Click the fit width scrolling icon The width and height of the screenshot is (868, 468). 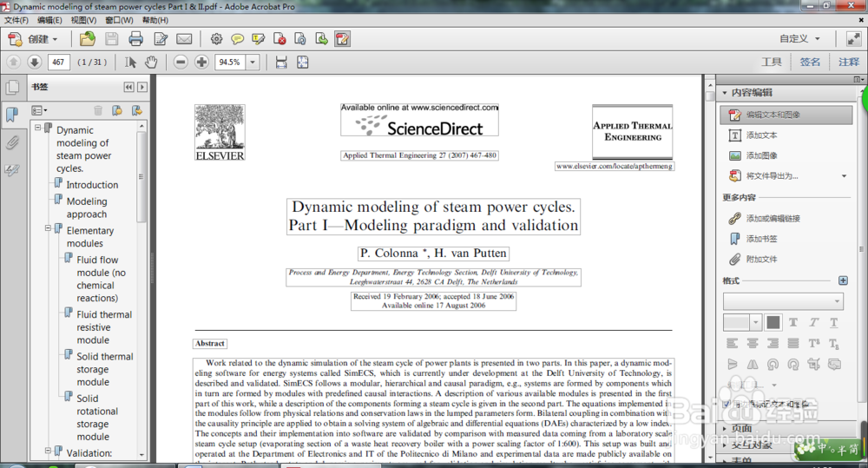(281, 62)
